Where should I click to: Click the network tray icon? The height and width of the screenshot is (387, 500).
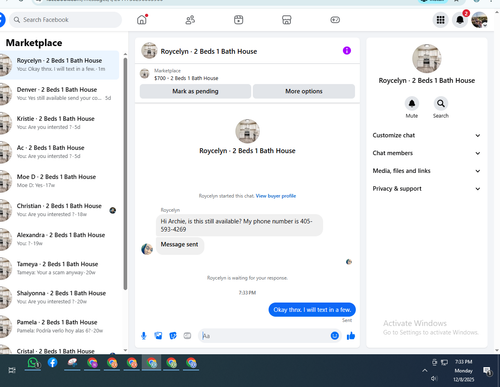444,362
